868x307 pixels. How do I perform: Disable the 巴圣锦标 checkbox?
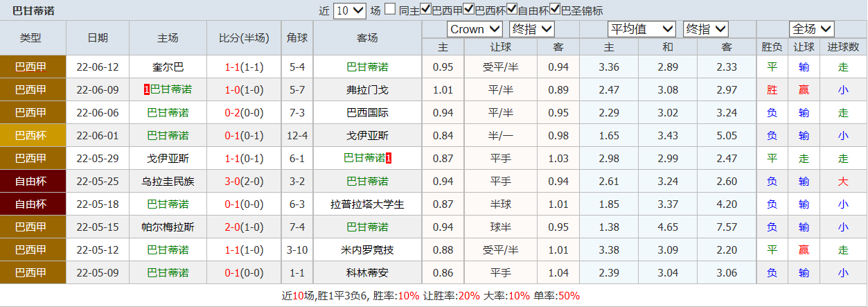[x=555, y=10]
